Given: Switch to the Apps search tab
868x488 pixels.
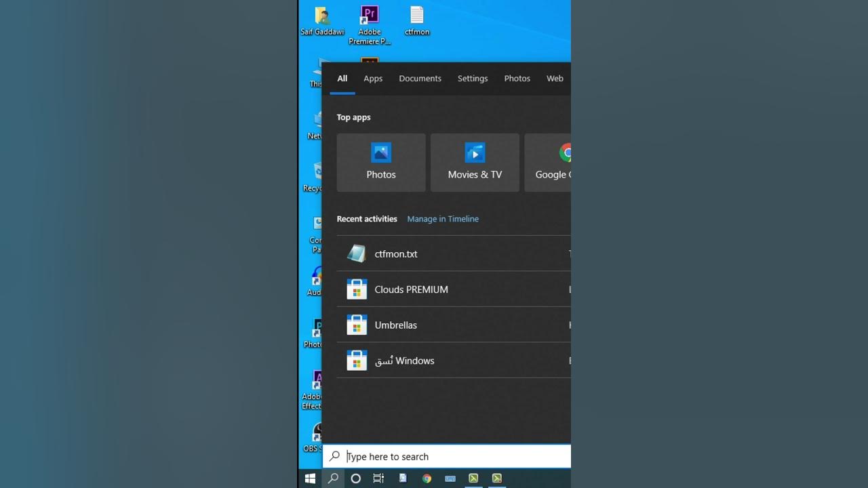Looking at the screenshot, I should 373,79.
